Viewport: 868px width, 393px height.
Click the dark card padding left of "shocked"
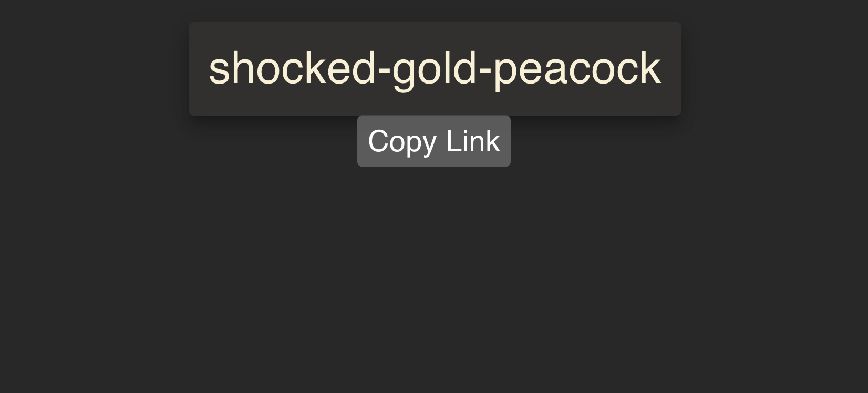pyautogui.click(x=199, y=69)
